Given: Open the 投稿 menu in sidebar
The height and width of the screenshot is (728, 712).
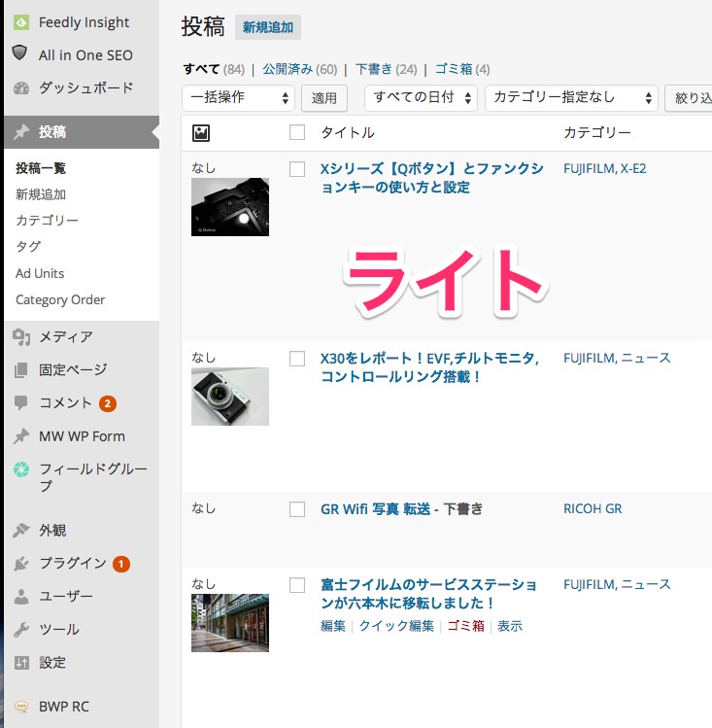Looking at the screenshot, I should pos(82,132).
